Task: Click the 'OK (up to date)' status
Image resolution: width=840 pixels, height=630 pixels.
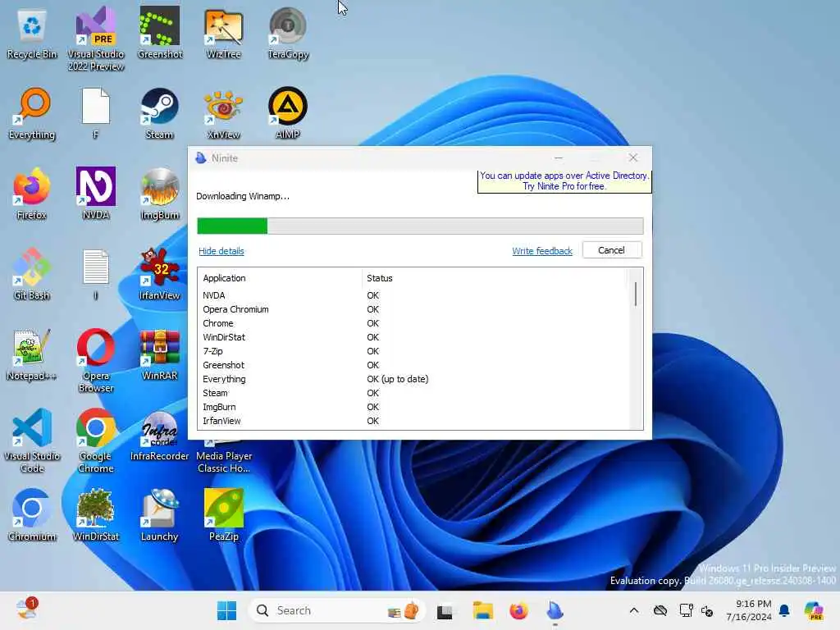Action: click(x=398, y=379)
